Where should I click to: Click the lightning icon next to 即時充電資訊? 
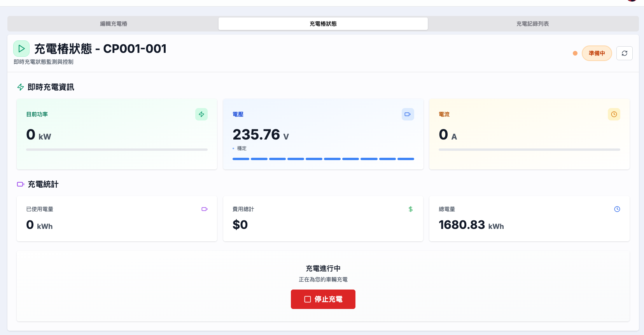click(21, 87)
